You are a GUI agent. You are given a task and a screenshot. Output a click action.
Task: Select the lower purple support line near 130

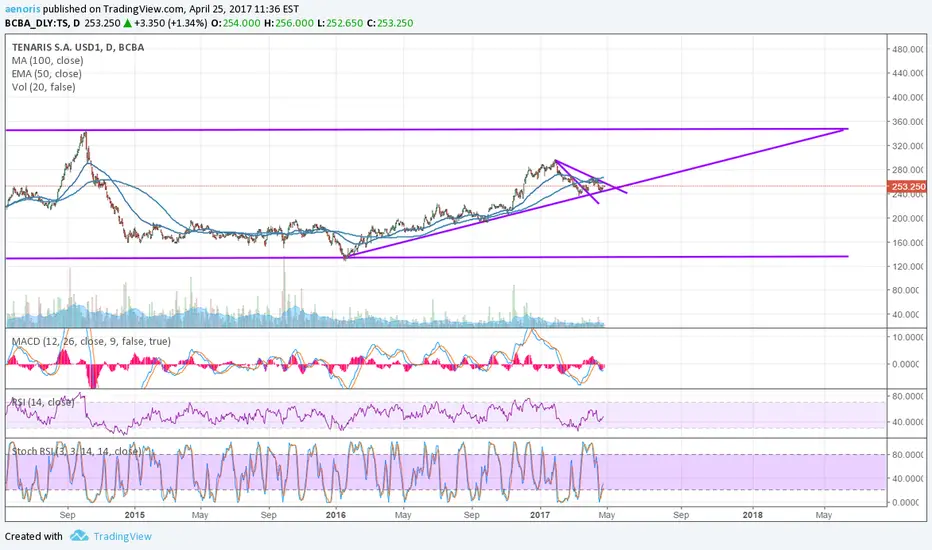point(427,257)
